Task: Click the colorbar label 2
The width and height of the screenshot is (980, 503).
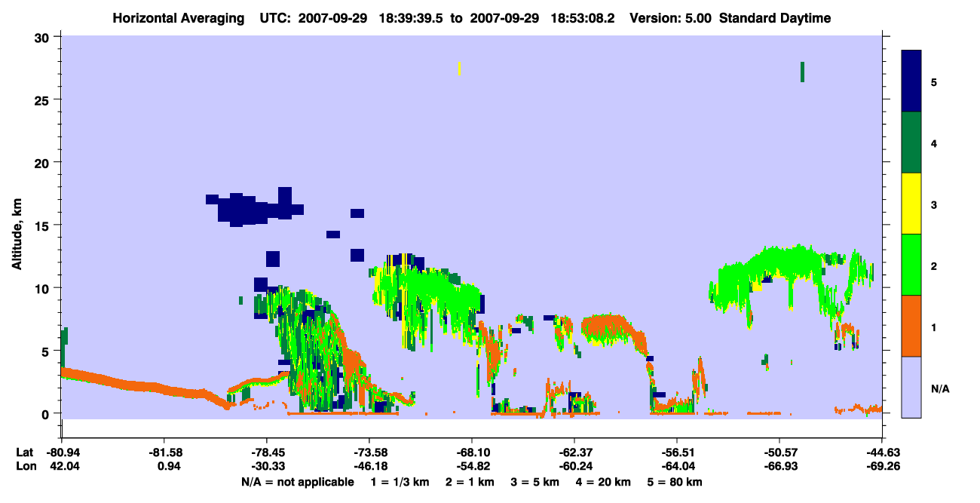Action: pyautogui.click(x=934, y=266)
